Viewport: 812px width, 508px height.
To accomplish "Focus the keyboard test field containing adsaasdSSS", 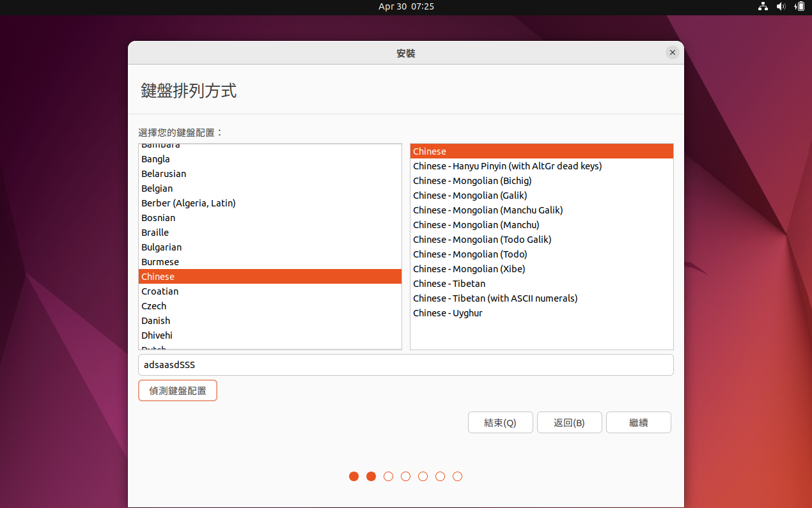I will click(x=406, y=365).
